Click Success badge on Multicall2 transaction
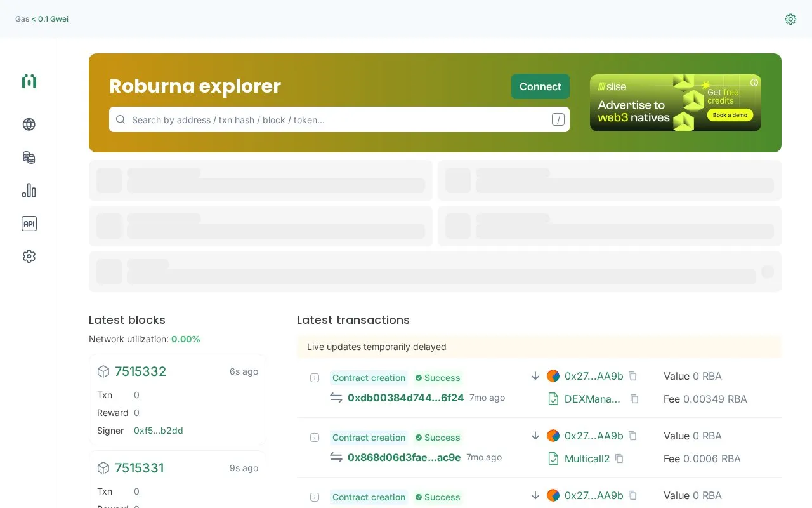The width and height of the screenshot is (812, 508). [438, 438]
